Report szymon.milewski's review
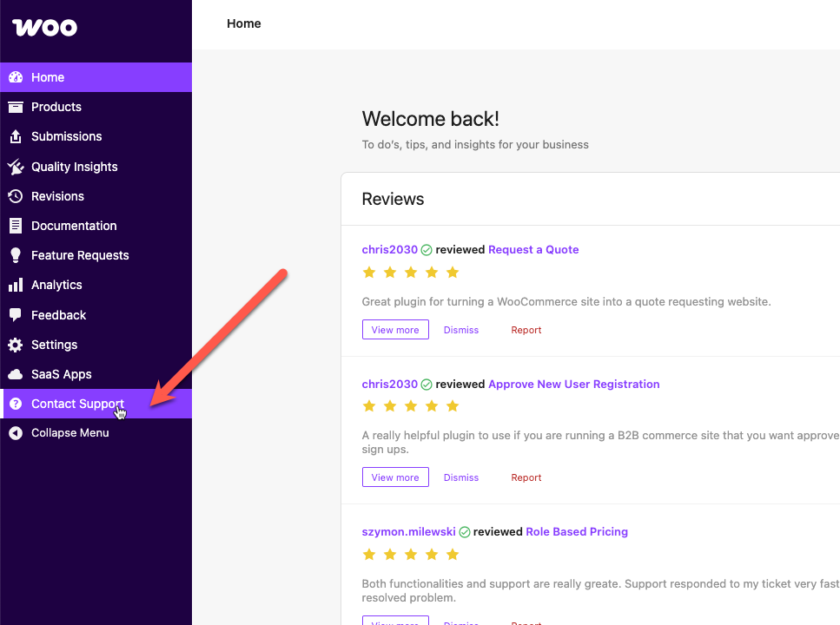The image size is (840, 625). (526, 622)
